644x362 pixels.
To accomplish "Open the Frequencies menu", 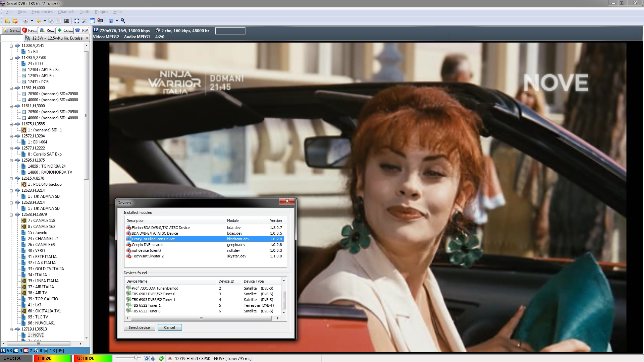I will [42, 12].
